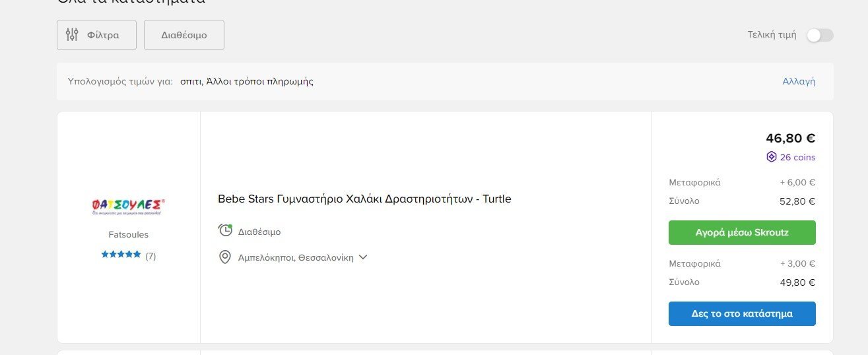Expand the Αμπελόκηποι, Θεσσαλονίκη location chevron
This screenshot has height=355, width=868.
click(362, 257)
